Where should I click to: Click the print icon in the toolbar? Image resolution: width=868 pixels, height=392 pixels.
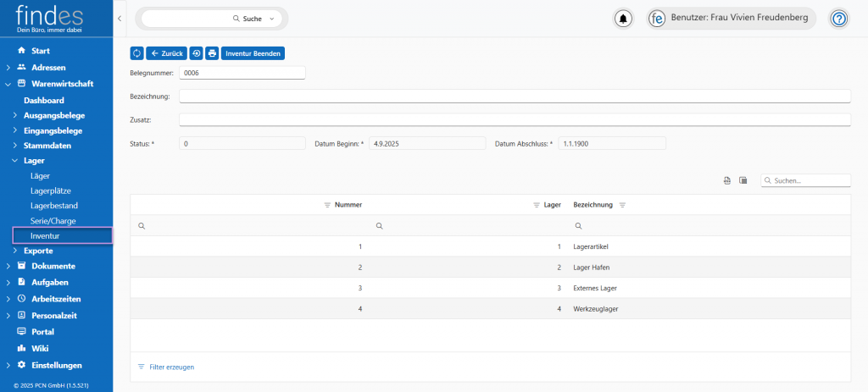pos(212,53)
